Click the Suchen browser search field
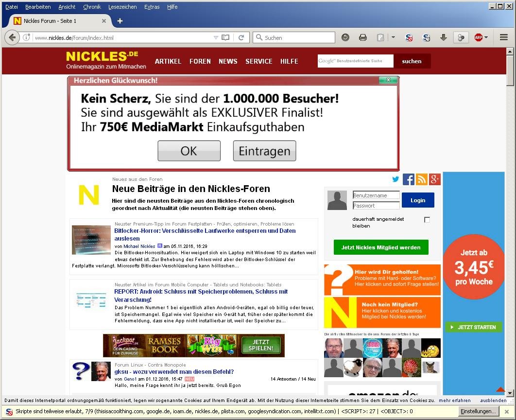The height and width of the screenshot is (420, 516). [294, 37]
